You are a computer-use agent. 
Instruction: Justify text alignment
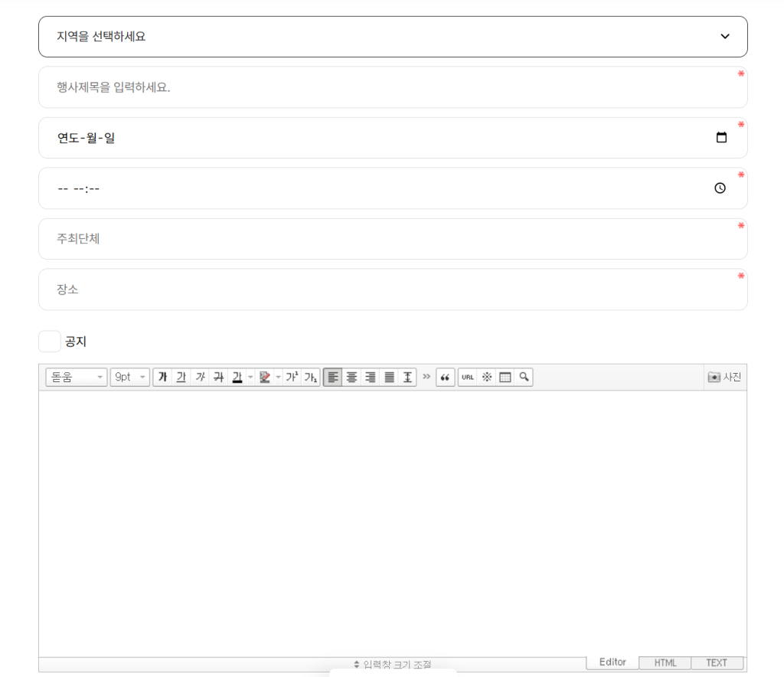389,377
